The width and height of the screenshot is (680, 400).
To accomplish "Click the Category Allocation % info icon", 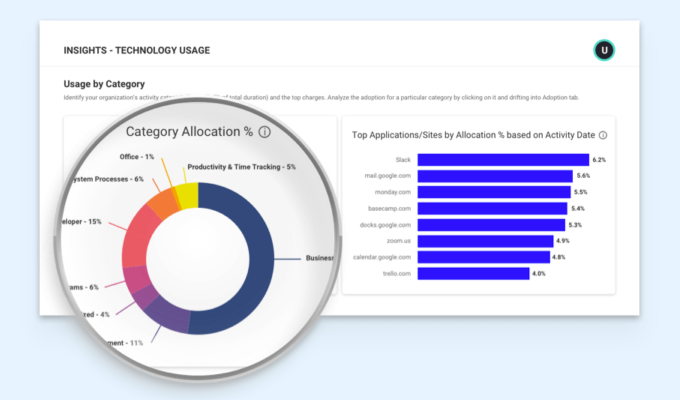I will (265, 132).
